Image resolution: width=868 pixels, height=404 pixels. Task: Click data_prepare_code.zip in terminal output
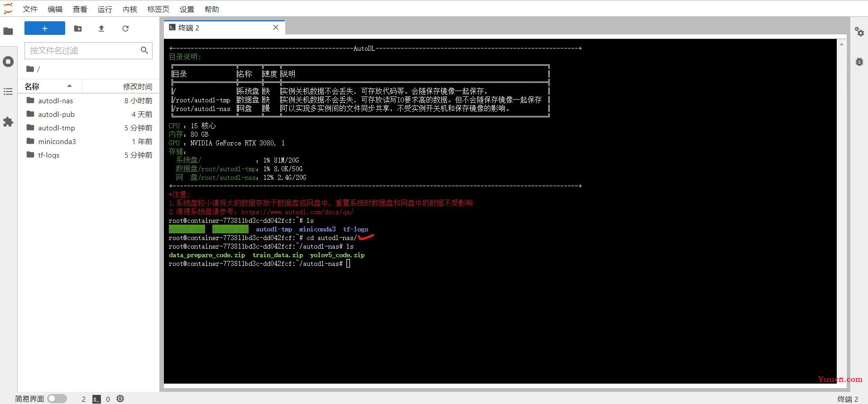click(x=207, y=255)
